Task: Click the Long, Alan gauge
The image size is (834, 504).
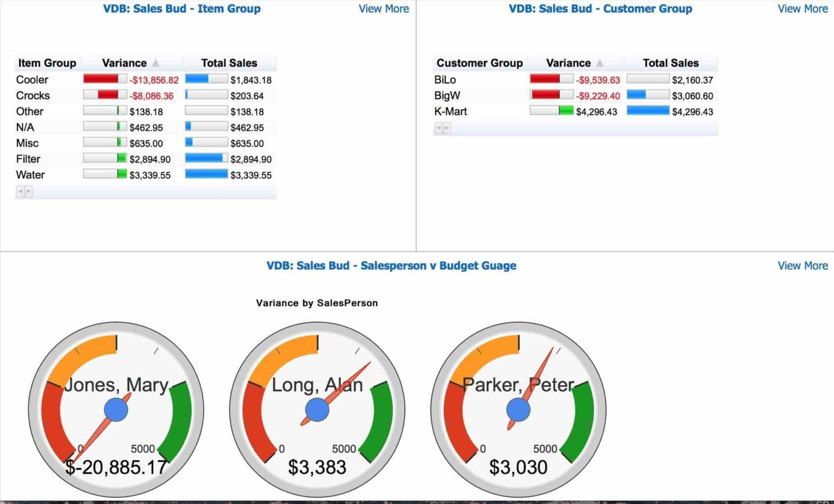Action: pos(317,409)
